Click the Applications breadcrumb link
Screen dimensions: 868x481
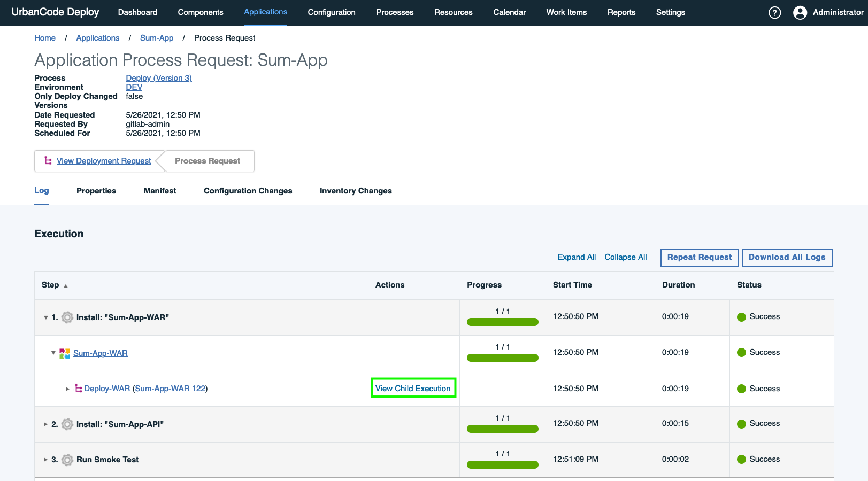coord(98,38)
